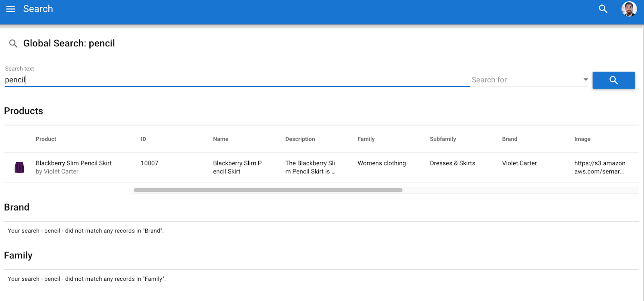This screenshot has height=301, width=644.
Task: Click the ID value 10007
Action: coord(149,163)
